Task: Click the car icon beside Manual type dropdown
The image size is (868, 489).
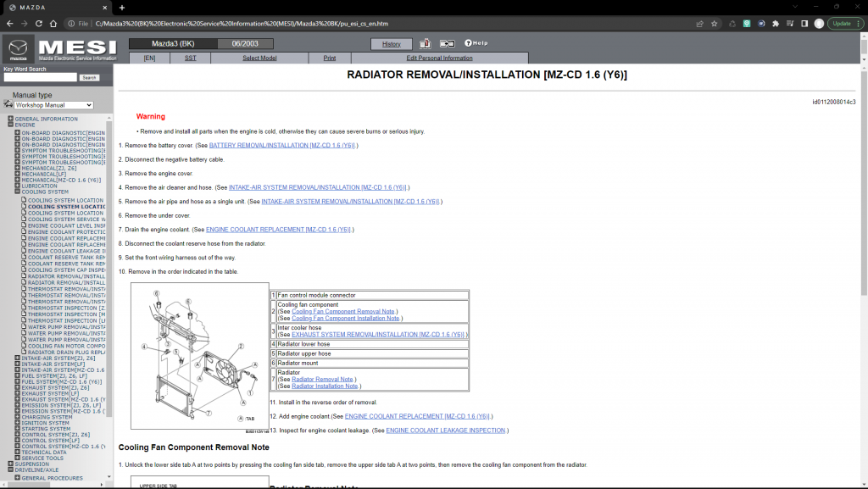Action: pos(8,104)
